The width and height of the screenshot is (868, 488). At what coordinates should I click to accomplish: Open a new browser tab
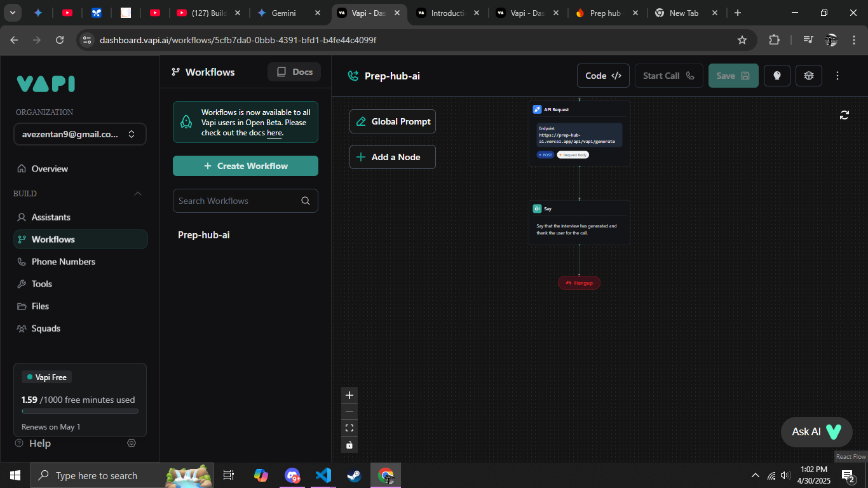coord(737,13)
